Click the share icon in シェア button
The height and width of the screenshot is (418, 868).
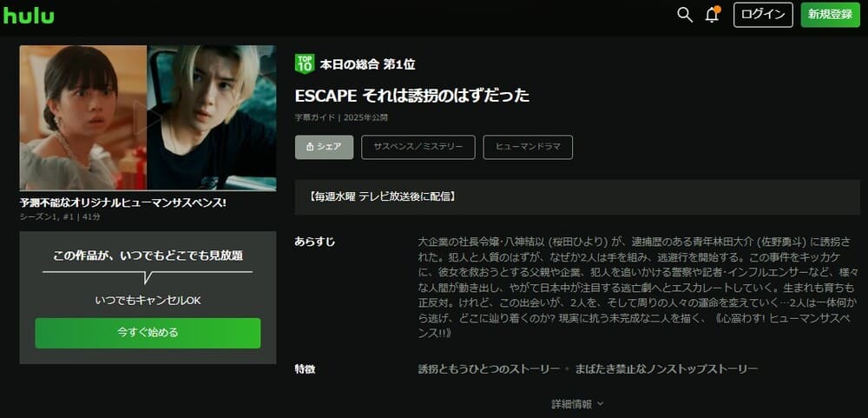(310, 147)
